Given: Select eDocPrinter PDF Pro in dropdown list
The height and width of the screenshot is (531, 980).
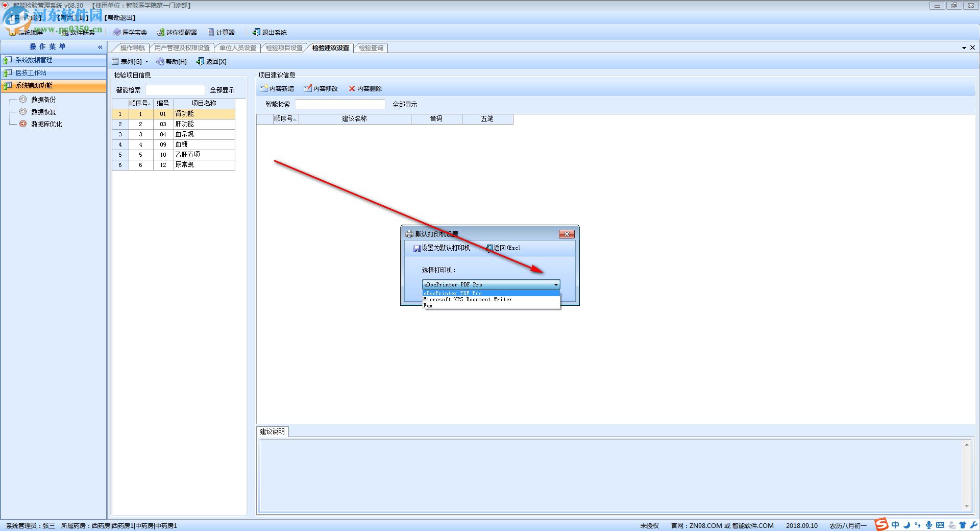Looking at the screenshot, I should [491, 293].
